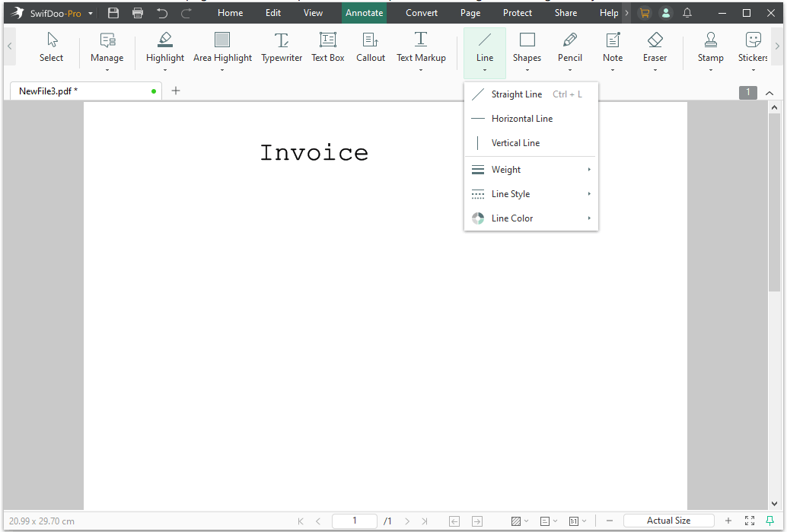Open the Callout annotation tool
Viewport: 787px width, 532px height.
coord(371,48)
